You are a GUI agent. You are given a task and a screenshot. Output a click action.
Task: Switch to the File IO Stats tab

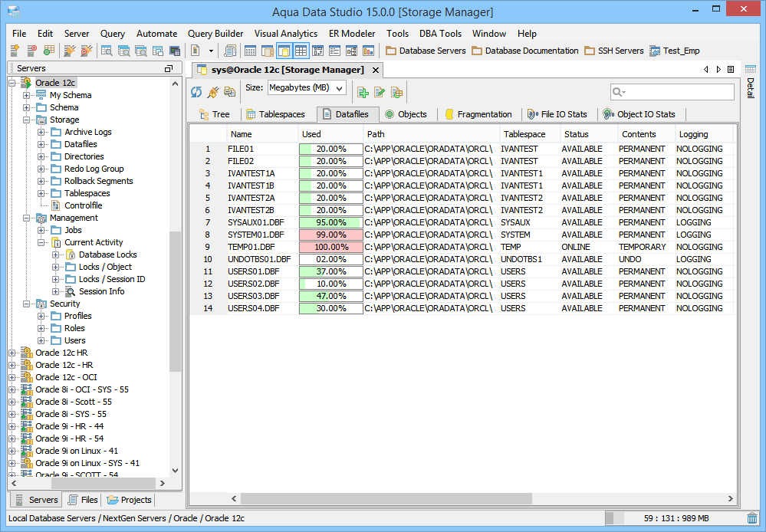pyautogui.click(x=557, y=114)
